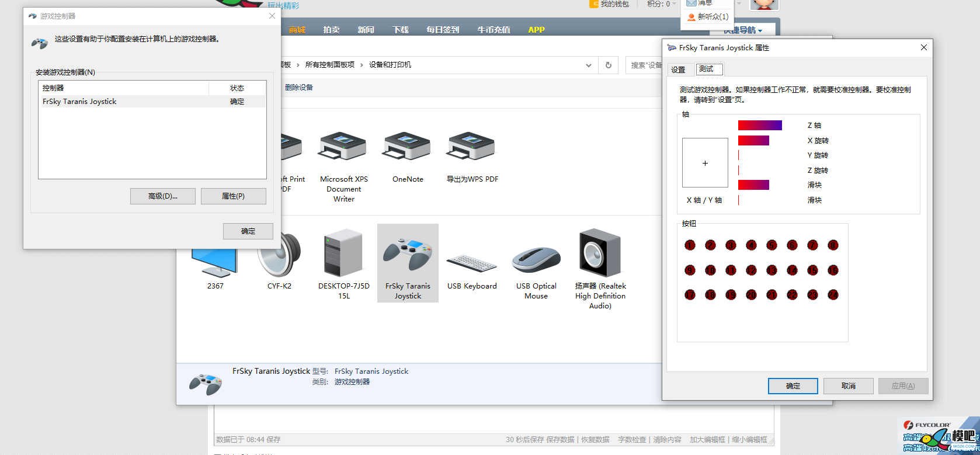Select the Realtek High Definition Audio speaker icon
The width and height of the screenshot is (980, 455).
point(600,253)
